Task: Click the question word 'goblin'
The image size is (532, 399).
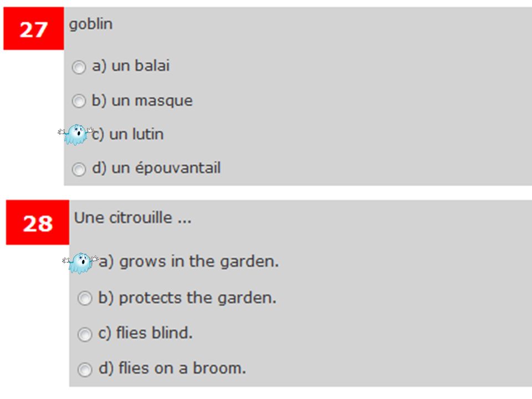Action: pyautogui.click(x=90, y=25)
